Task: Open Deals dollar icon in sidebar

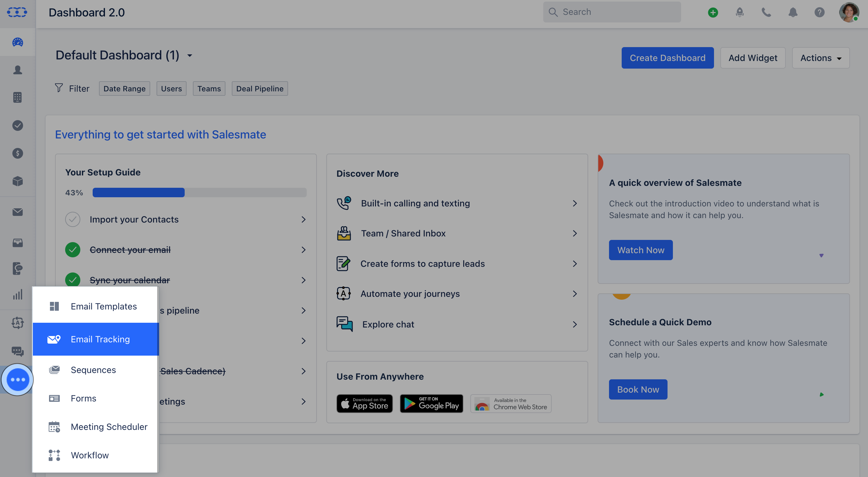Action: point(17,153)
